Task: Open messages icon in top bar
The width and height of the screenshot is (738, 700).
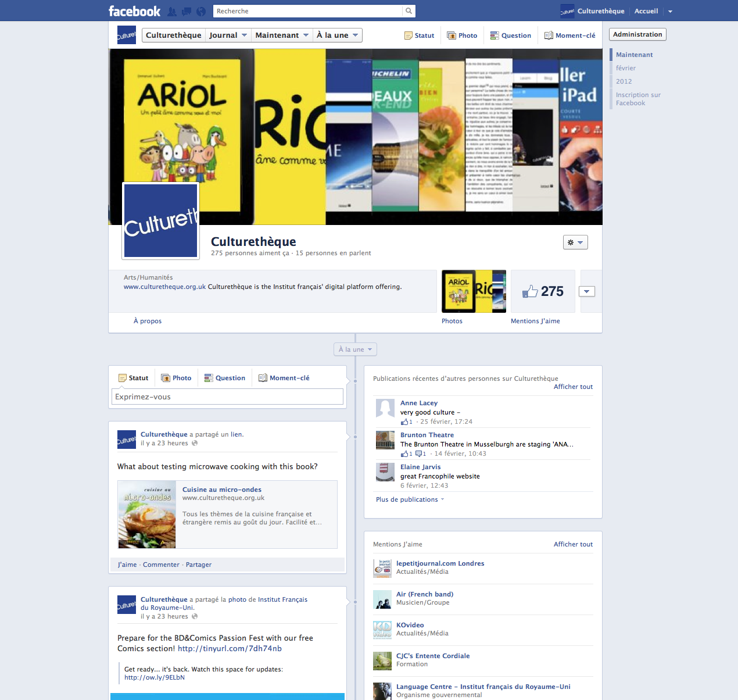Action: coord(187,11)
